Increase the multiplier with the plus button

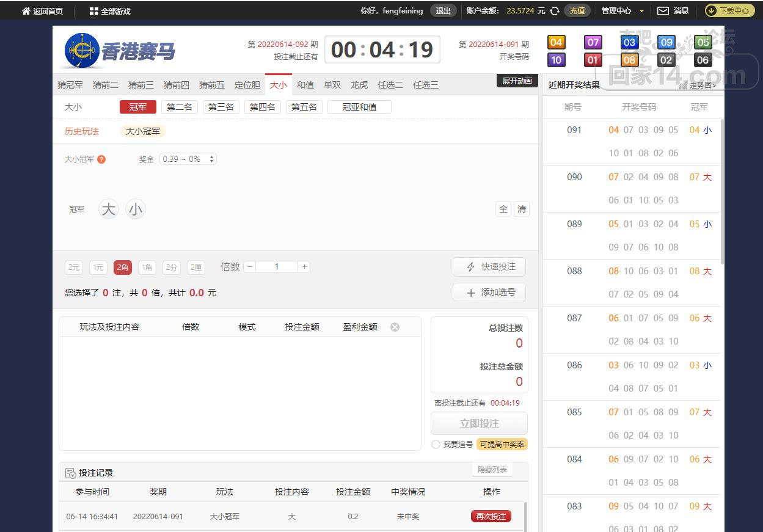pos(304,267)
